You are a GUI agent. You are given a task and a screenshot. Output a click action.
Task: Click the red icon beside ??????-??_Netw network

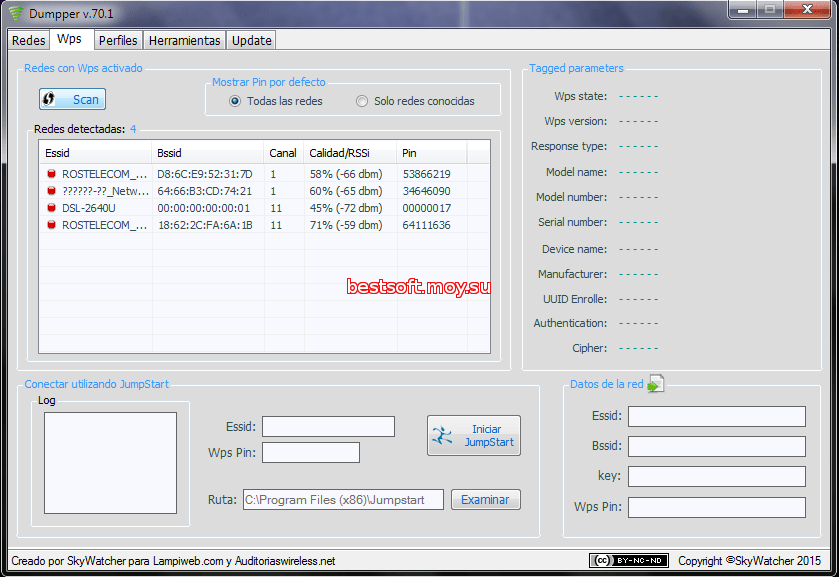pyautogui.click(x=51, y=191)
